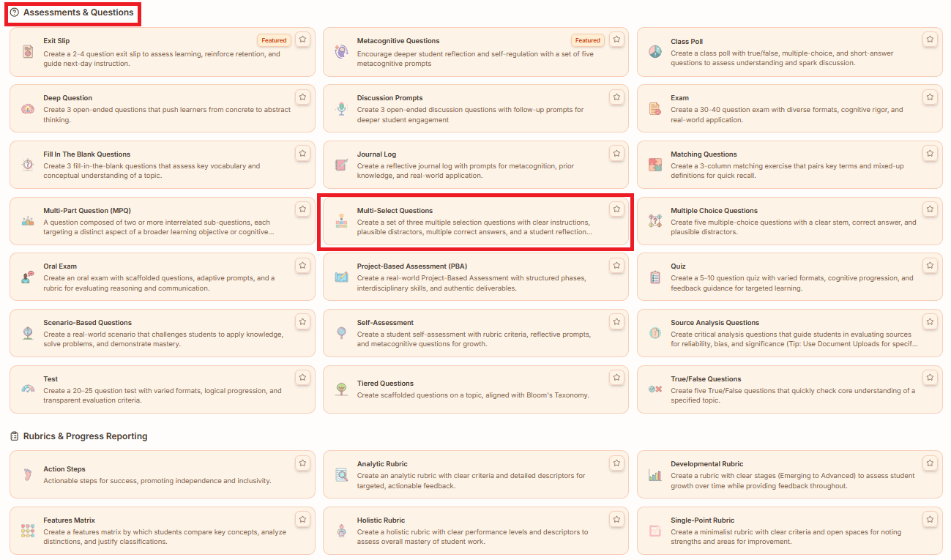Click the Exit Slip card icon
Image resolution: width=951 pixels, height=560 pixels.
point(28,52)
